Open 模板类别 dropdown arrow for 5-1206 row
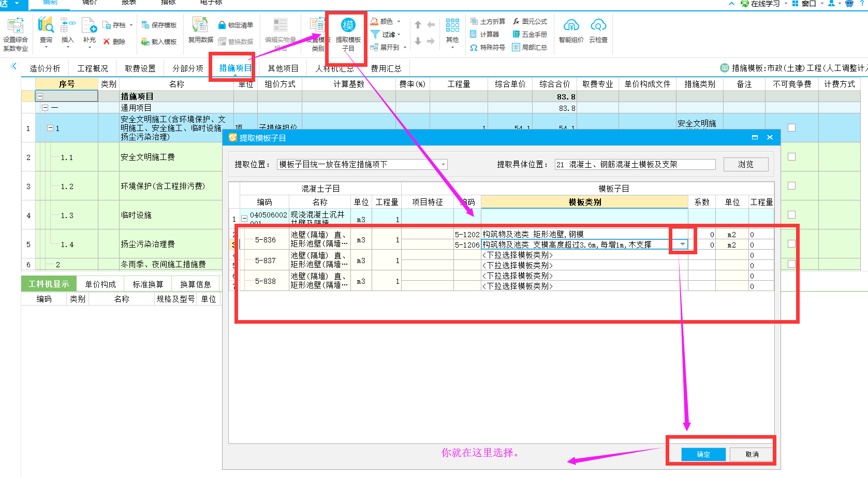Image resolution: width=868 pixels, height=477 pixels. (x=683, y=244)
